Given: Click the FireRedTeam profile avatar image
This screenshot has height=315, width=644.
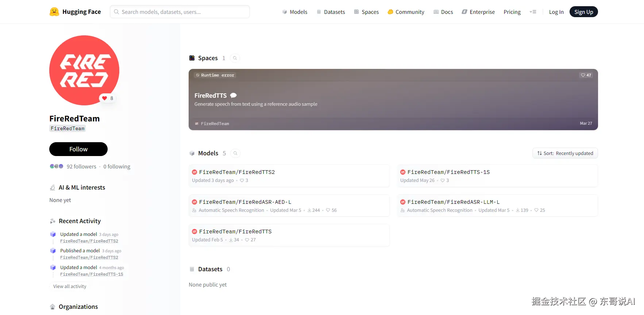Looking at the screenshot, I should coord(84,70).
